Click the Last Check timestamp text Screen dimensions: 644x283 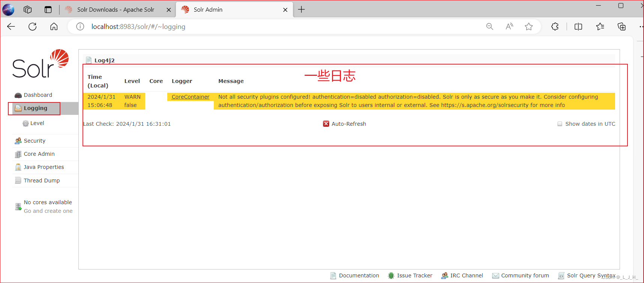pyautogui.click(x=127, y=124)
